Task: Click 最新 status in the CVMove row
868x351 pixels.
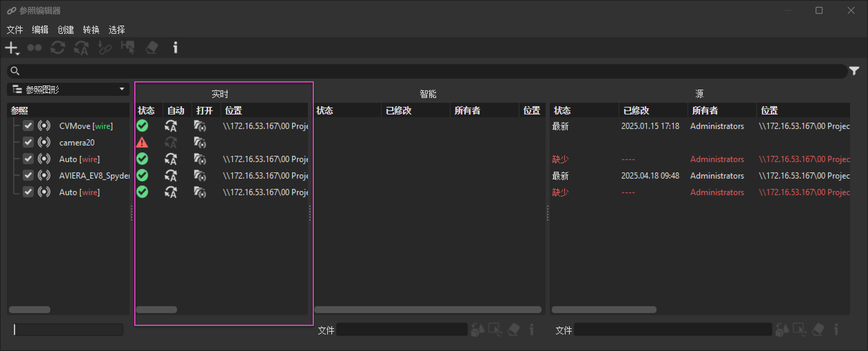Action: click(560, 126)
